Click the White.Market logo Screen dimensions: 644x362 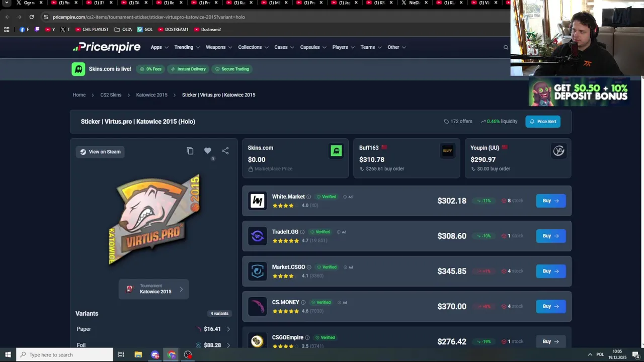(258, 201)
